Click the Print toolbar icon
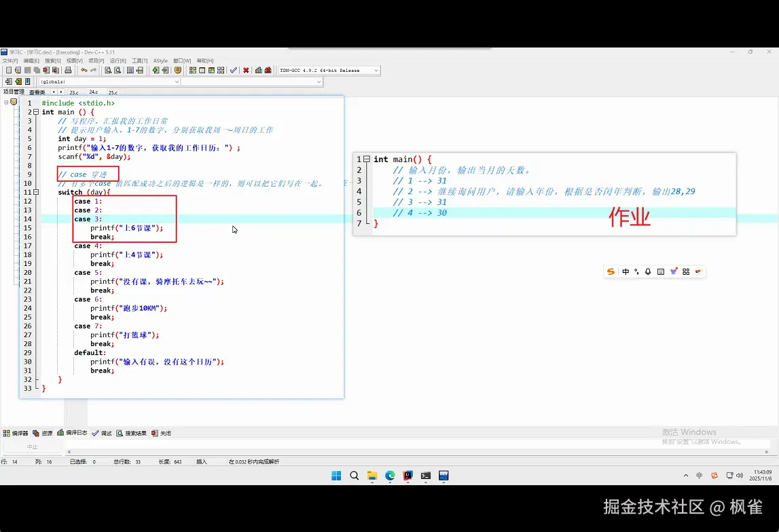 tap(68, 70)
